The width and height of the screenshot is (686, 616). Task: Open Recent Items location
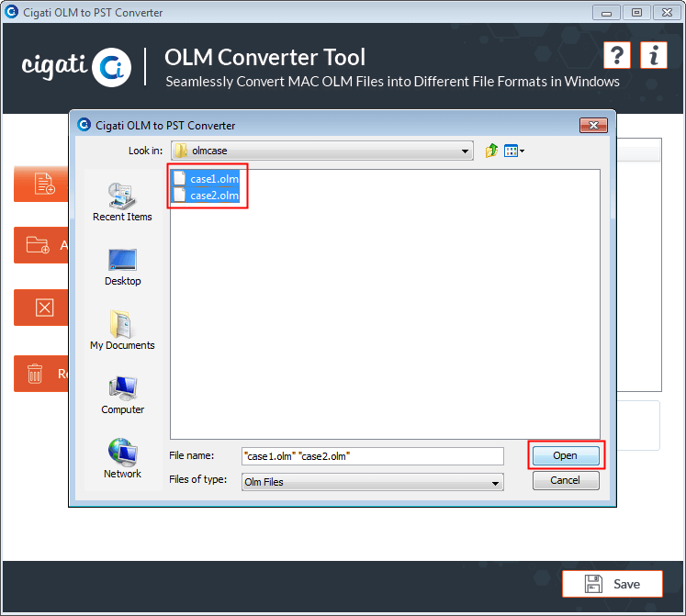tap(122, 202)
